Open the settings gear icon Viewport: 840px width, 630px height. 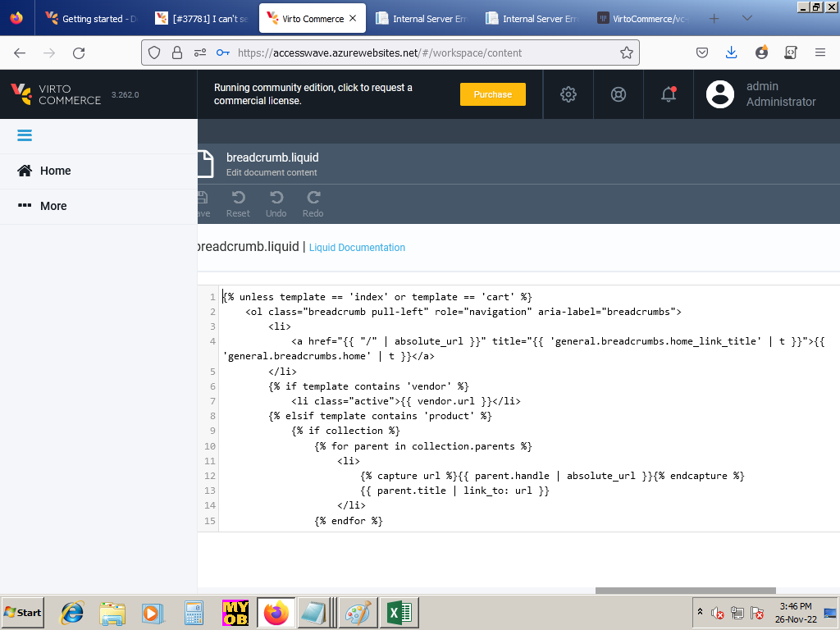pos(568,94)
